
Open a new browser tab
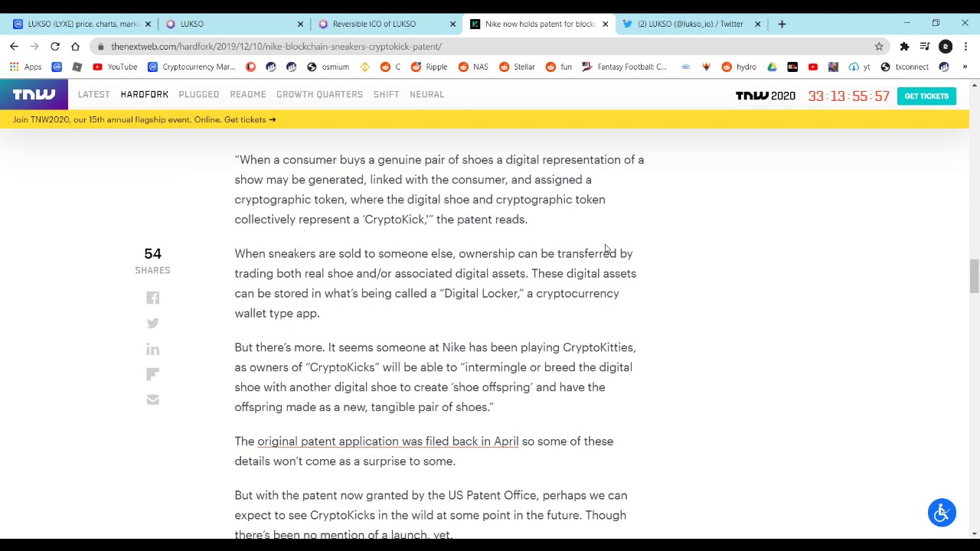point(782,24)
